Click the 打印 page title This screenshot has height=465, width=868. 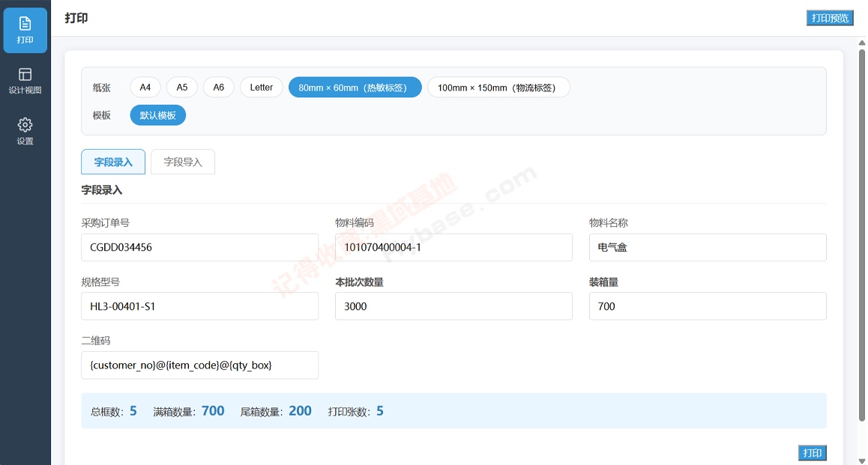click(76, 18)
